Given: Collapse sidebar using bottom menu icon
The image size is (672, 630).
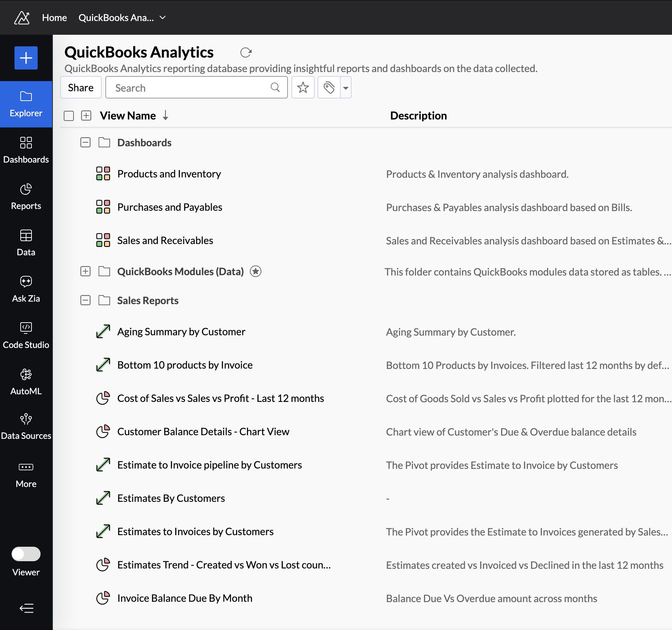Looking at the screenshot, I should [x=26, y=608].
